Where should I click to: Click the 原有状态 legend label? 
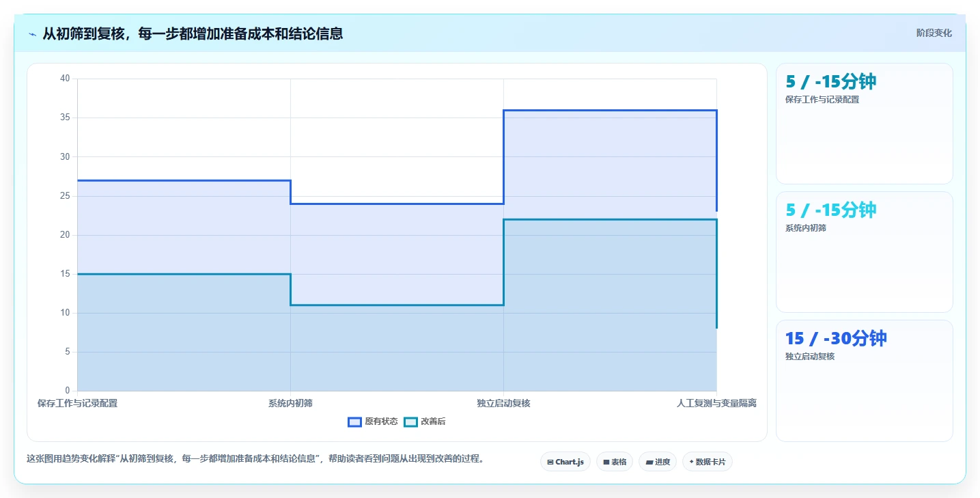point(381,422)
